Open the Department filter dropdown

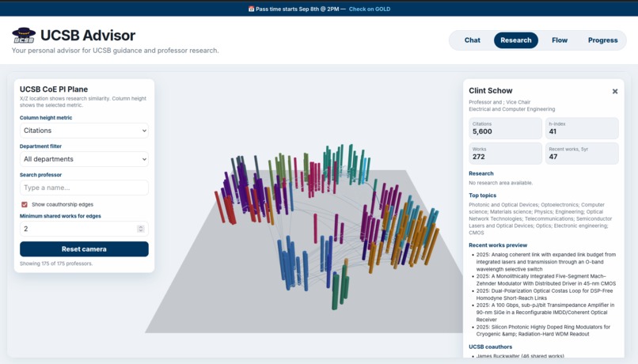[84, 159]
